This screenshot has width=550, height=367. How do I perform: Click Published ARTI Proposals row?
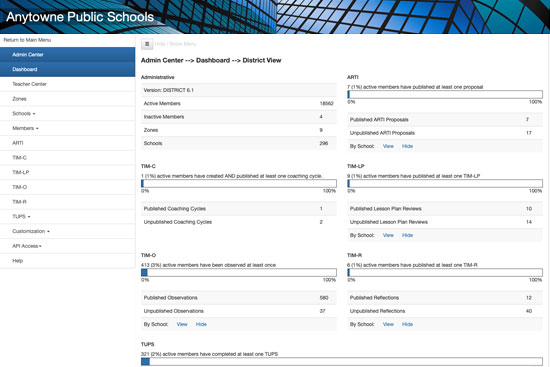click(x=445, y=120)
